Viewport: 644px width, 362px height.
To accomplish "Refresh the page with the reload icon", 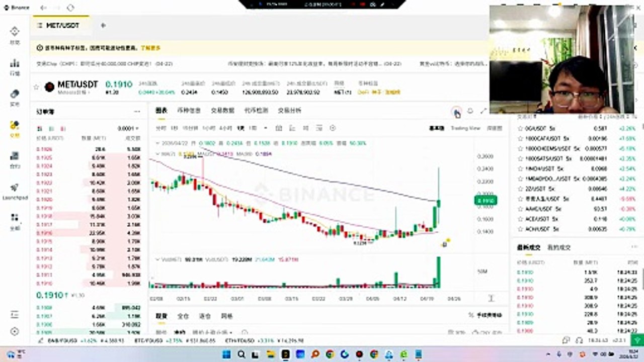I will [x=70, y=8].
